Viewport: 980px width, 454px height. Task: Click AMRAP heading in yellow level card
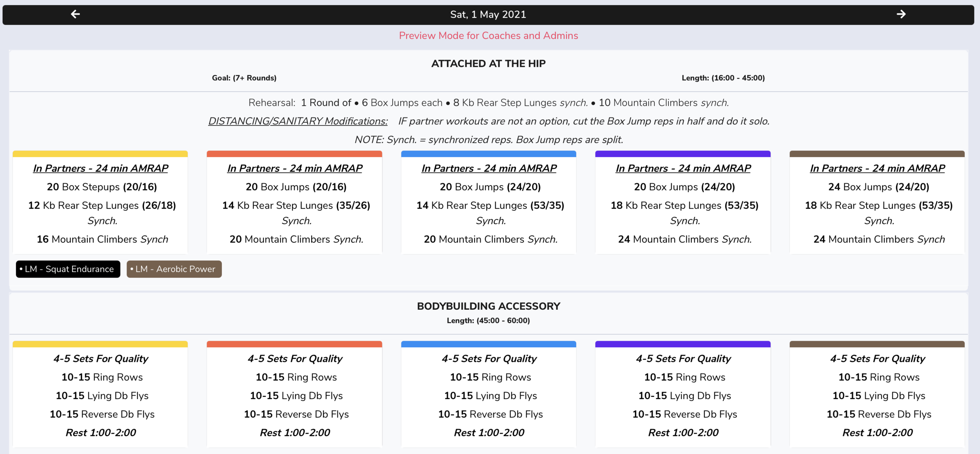[100, 168]
